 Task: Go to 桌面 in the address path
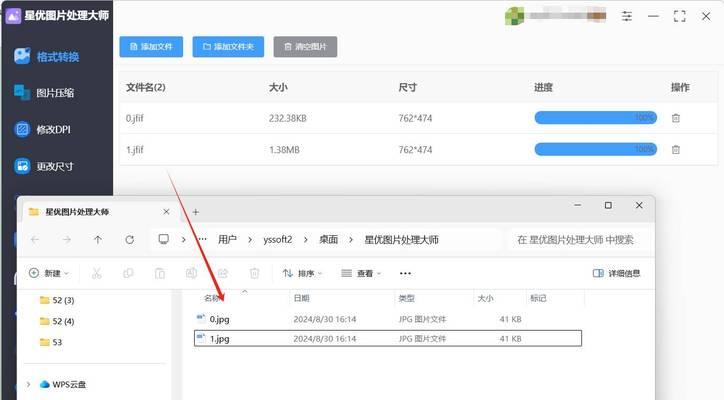[329, 240]
